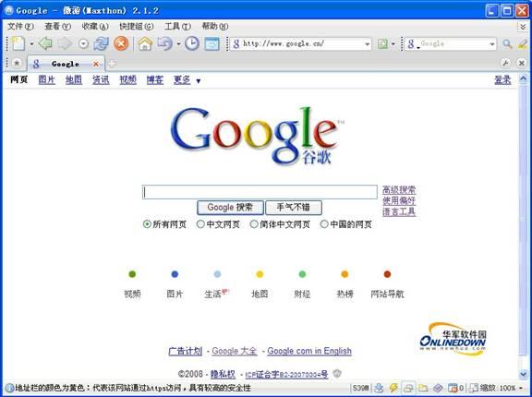Click the wrench icon on the tab bar
Screen dimensions: 532x397
point(505,63)
